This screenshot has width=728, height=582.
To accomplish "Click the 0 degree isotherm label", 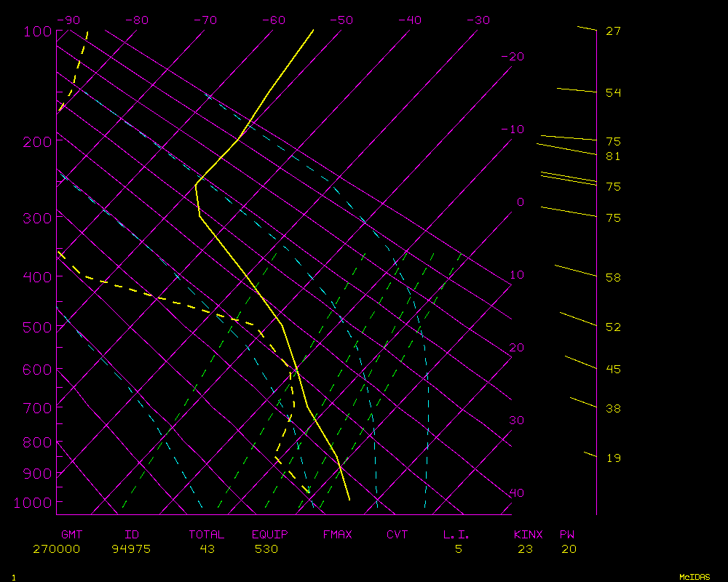I will tap(520, 202).
